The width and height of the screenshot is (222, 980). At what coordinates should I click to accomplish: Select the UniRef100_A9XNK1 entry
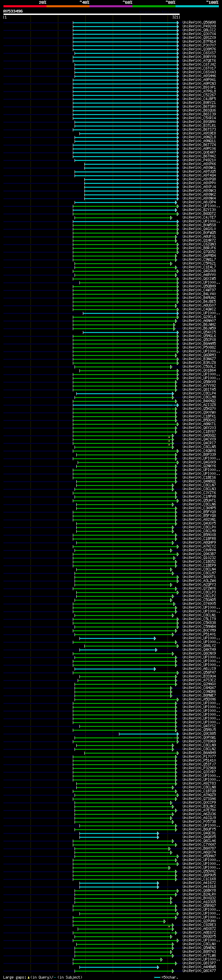[x=199, y=168]
